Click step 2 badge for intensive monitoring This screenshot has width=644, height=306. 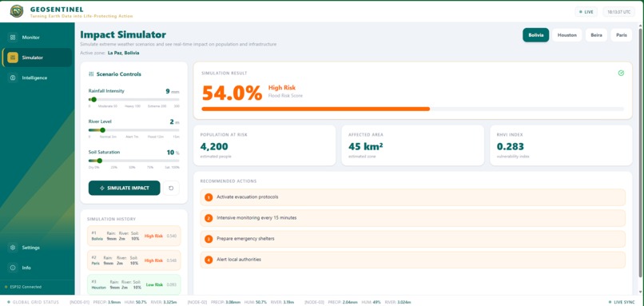point(209,218)
